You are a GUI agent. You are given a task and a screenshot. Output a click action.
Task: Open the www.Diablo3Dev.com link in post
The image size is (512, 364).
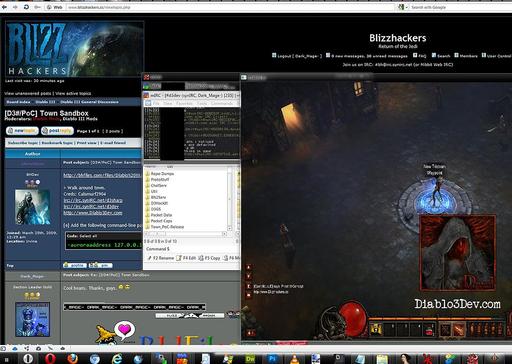[x=93, y=213]
